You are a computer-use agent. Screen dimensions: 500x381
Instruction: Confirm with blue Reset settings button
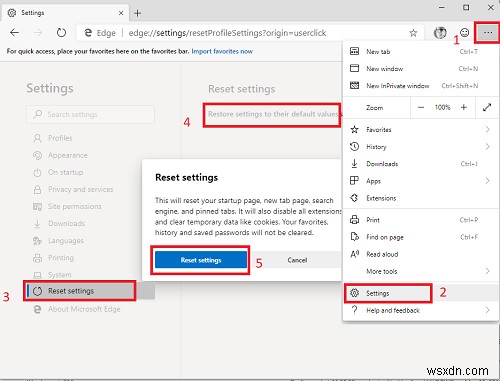tap(201, 260)
